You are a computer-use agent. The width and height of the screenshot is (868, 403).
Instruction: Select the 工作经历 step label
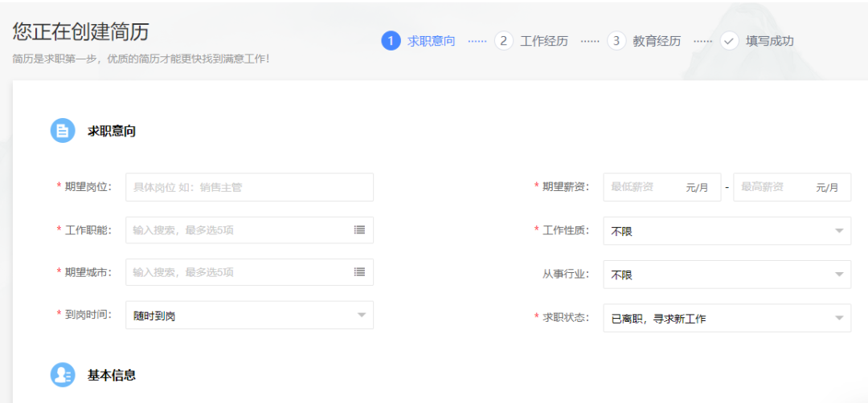(x=544, y=41)
